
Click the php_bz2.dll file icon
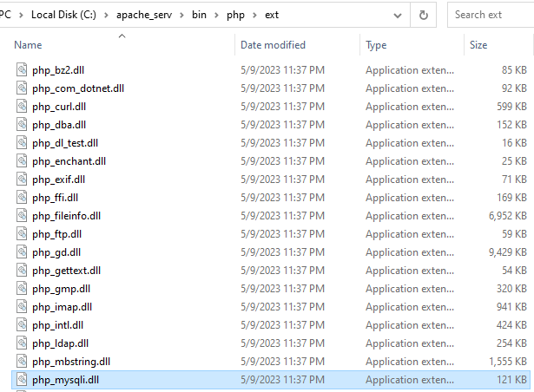pos(22,69)
